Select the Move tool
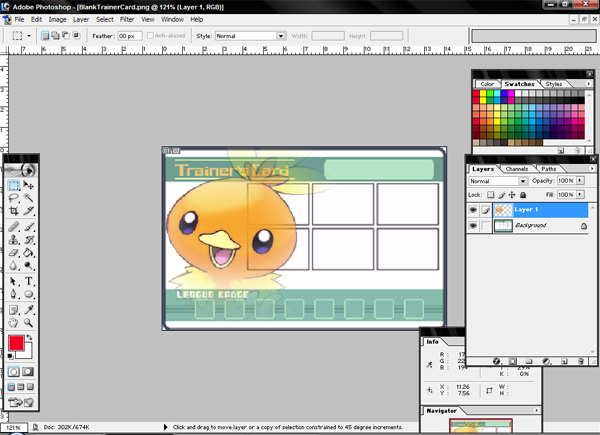Viewport: 600px width, 435px height. (x=28, y=185)
